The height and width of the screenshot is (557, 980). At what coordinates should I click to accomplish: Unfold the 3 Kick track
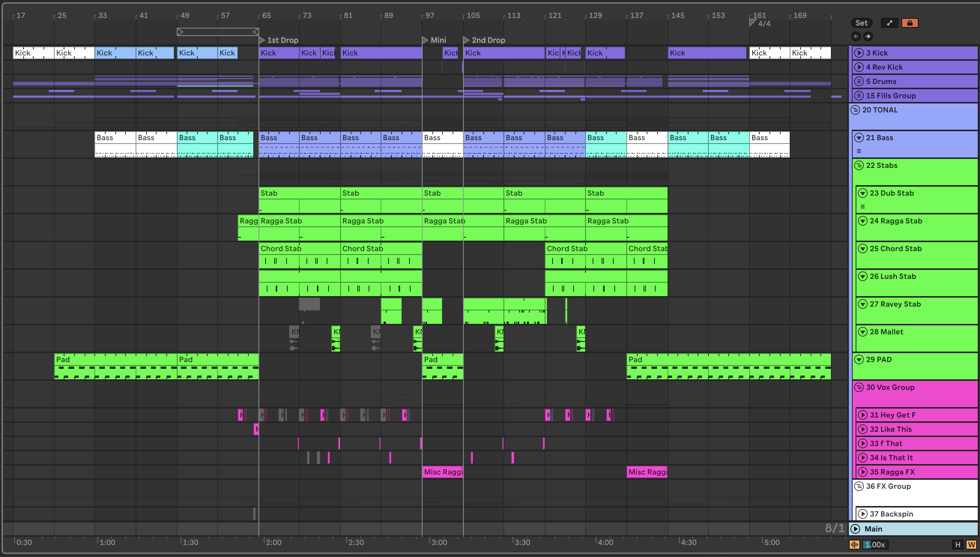859,53
